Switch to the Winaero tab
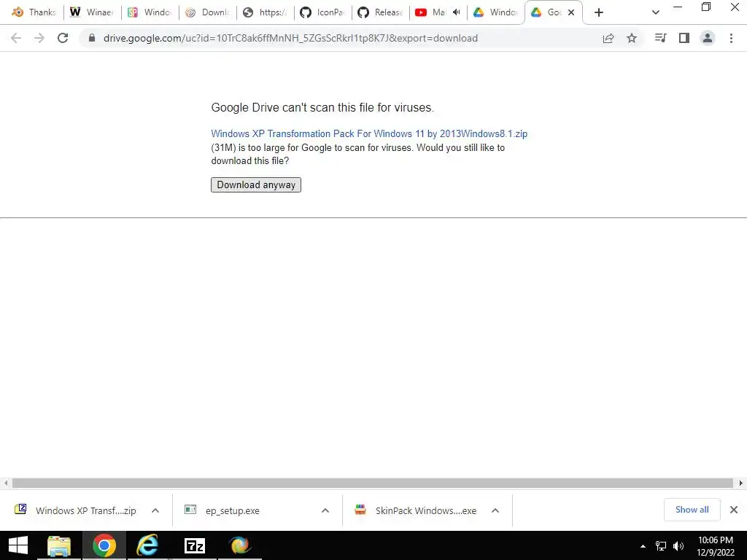747x560 pixels. pyautogui.click(x=93, y=12)
